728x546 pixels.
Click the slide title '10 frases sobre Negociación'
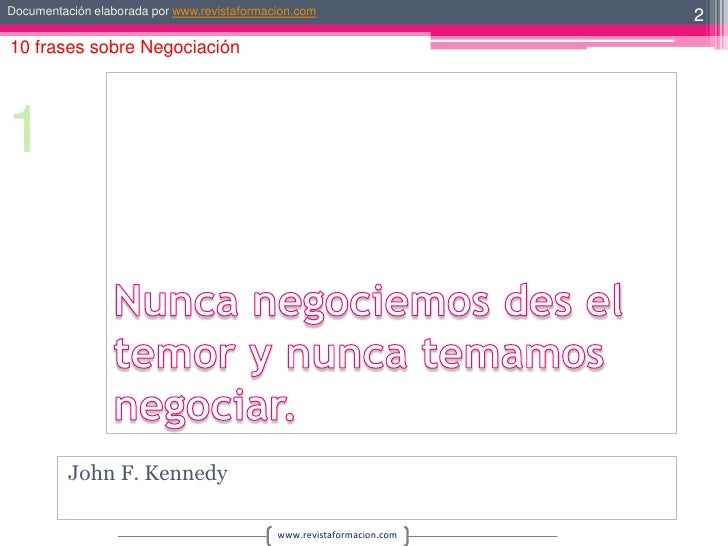click(125, 47)
